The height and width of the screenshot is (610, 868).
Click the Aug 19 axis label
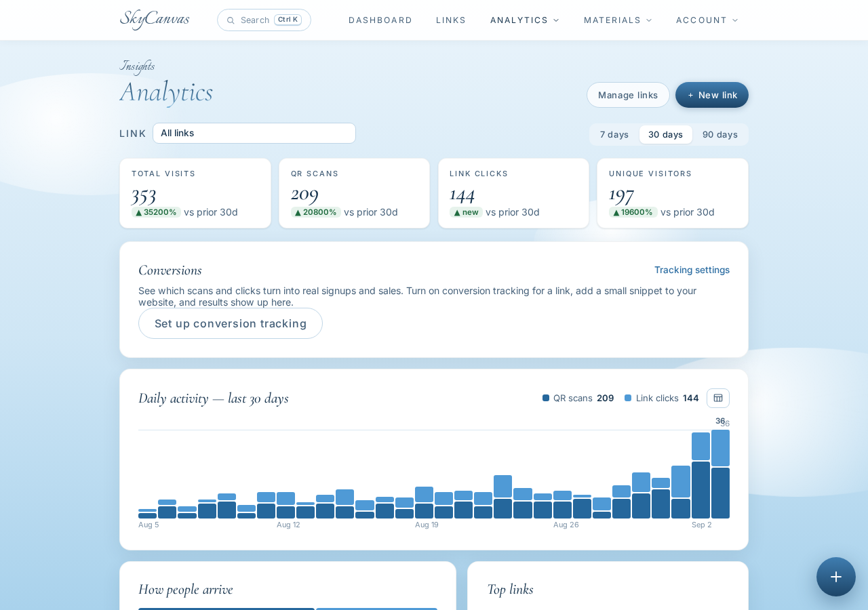[x=427, y=525]
